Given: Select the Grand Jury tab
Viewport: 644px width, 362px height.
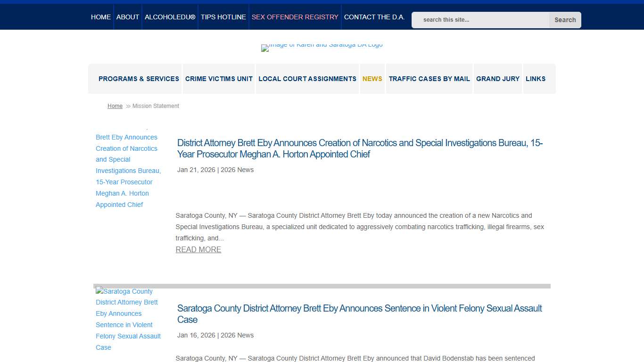Looking at the screenshot, I should [x=498, y=79].
